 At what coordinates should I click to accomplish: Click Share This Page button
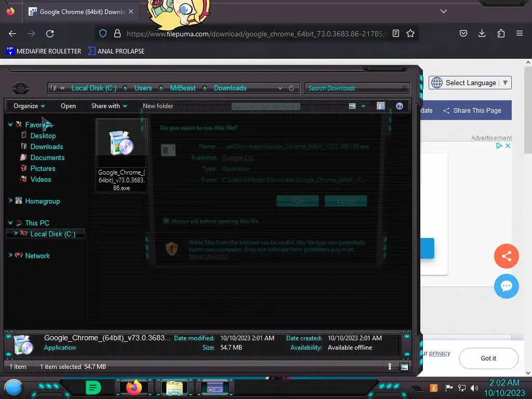click(x=472, y=111)
